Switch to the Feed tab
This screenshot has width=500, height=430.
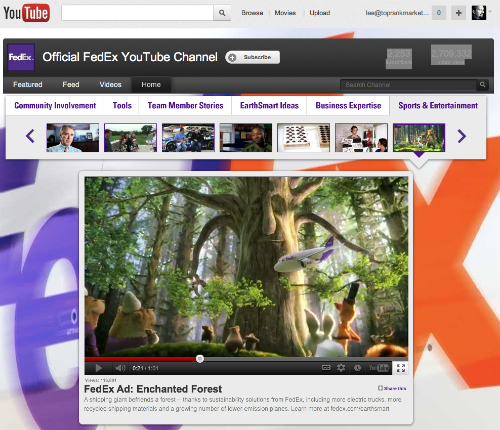(x=71, y=85)
